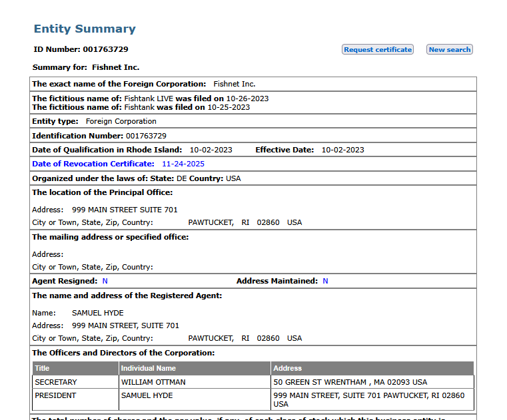Screen dimensions: 507x420
Task: Select Registered Agent address 999 MAIN STREET, SUITE 701
Action: 125,325
